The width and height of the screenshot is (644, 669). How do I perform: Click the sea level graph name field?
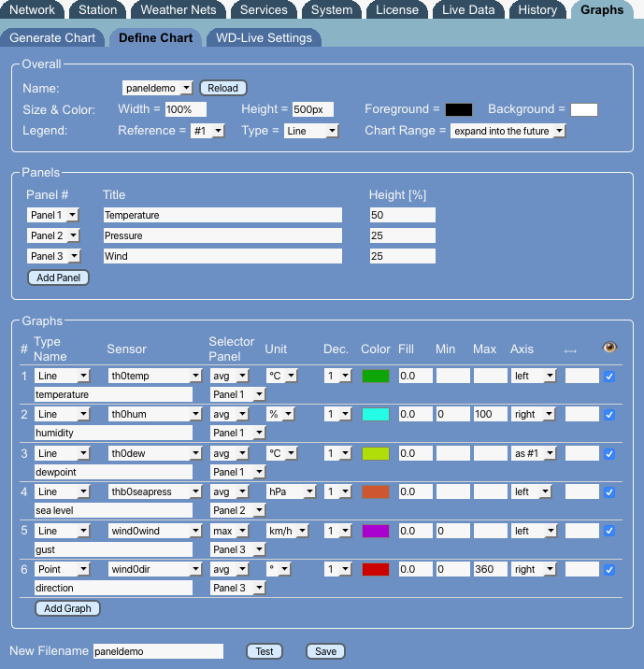tap(113, 510)
